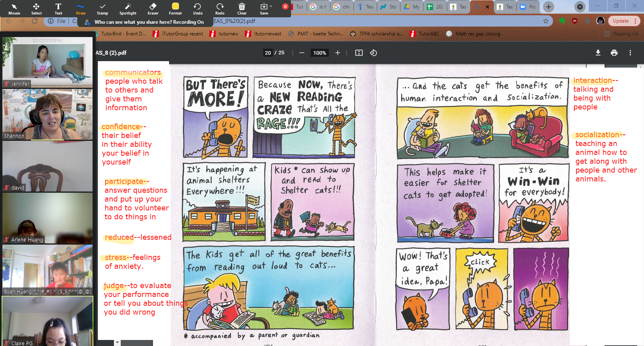Open 'PMIT - beetle Techn...' bookmark
644x346 pixels.
pos(316,34)
